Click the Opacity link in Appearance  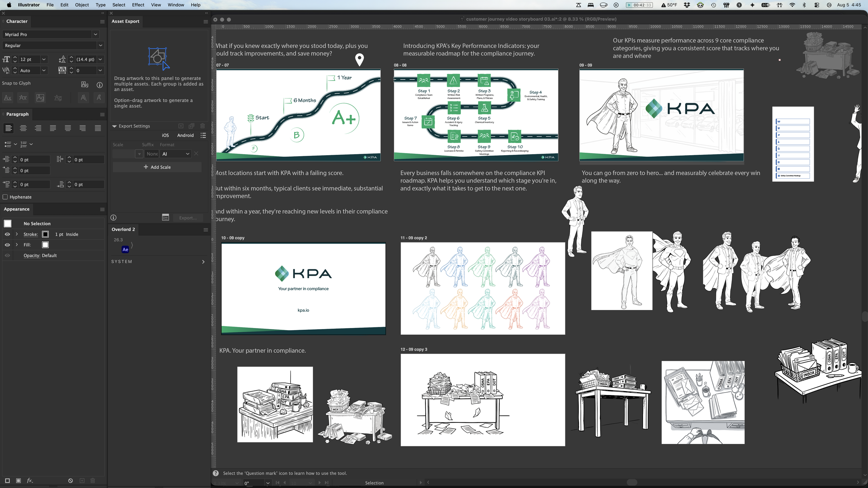[x=32, y=255]
